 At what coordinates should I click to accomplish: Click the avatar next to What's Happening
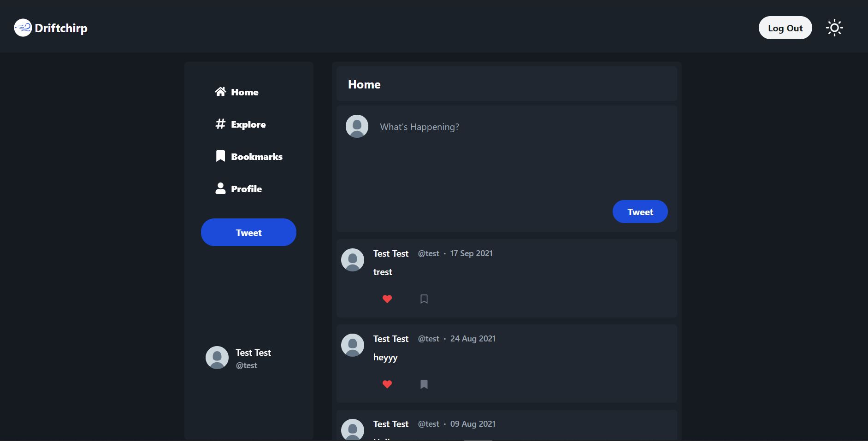356,125
